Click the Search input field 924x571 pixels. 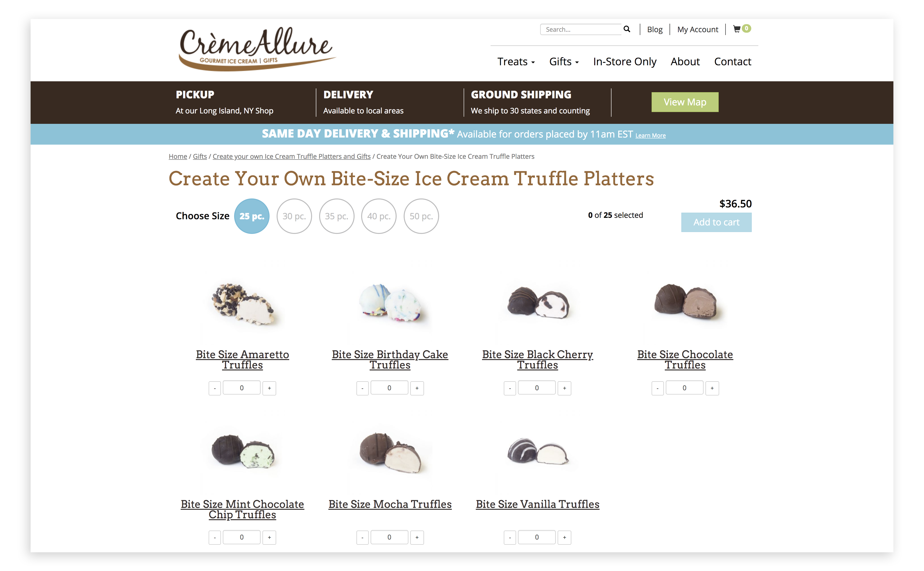coord(581,29)
